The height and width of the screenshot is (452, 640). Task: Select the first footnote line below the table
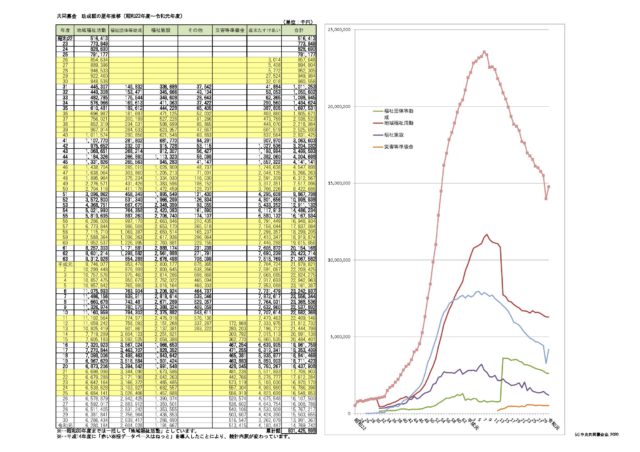point(128,430)
